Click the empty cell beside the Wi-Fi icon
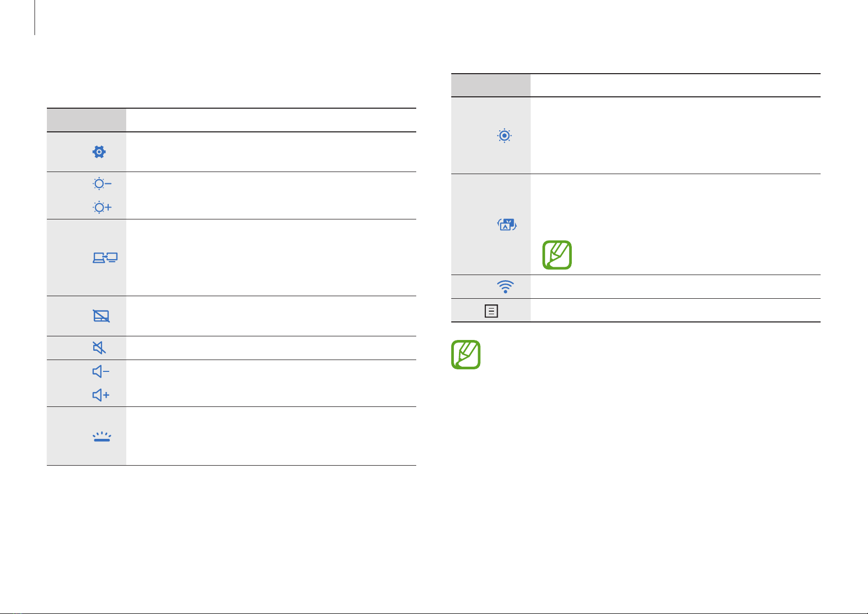This screenshot has width=868, height=614. pyautogui.click(x=675, y=287)
